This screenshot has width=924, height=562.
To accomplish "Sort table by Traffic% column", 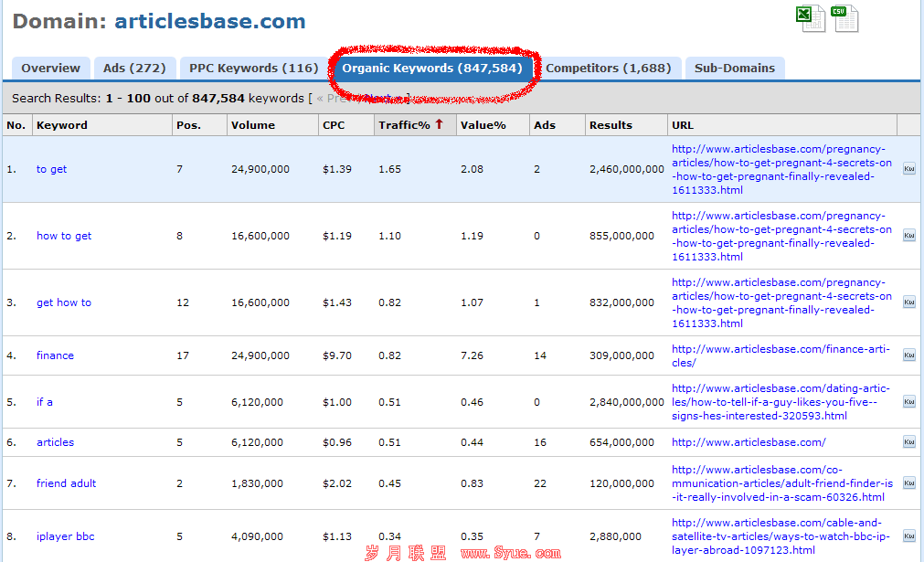I will 403,125.
